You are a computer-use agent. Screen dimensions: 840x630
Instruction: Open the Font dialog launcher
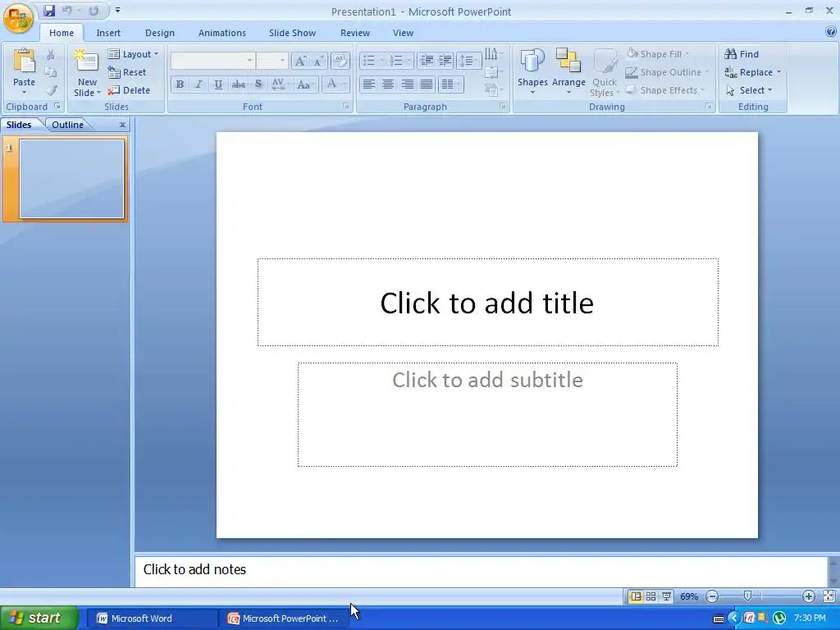tap(346, 107)
